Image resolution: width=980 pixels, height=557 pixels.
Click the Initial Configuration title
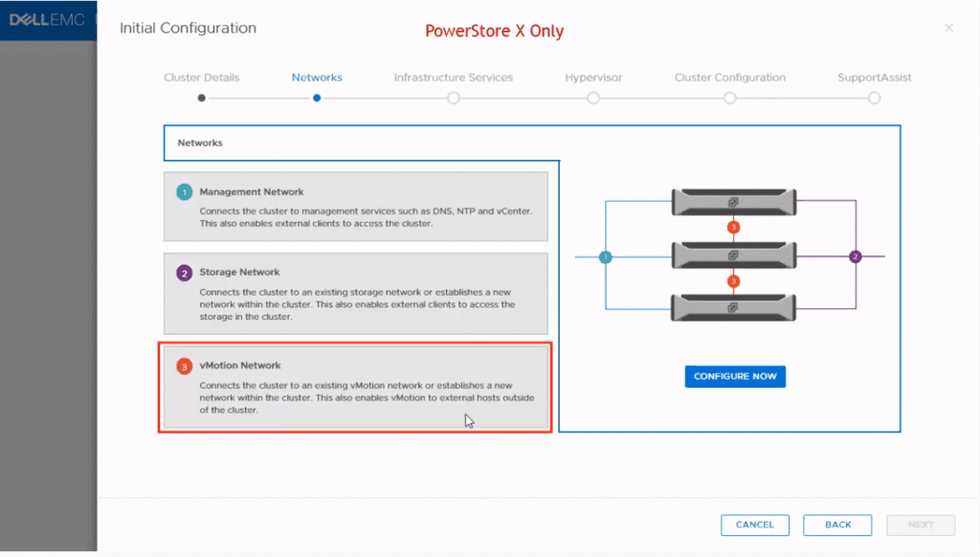pyautogui.click(x=189, y=28)
